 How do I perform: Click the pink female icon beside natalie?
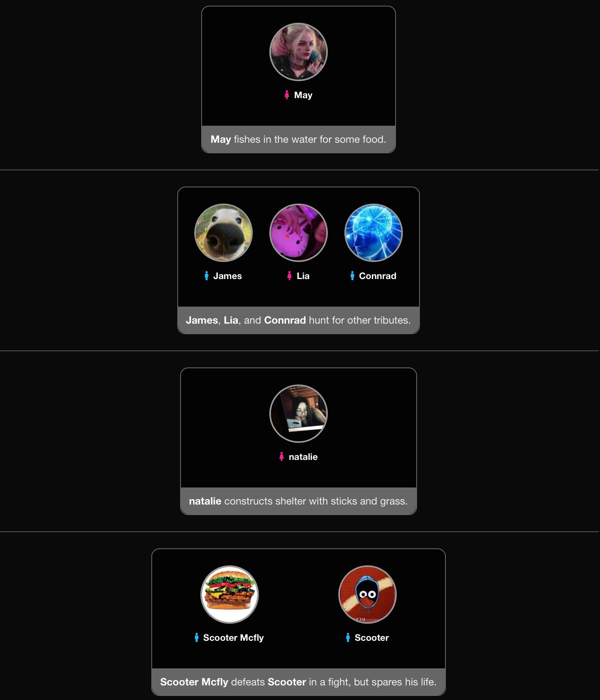(x=282, y=457)
